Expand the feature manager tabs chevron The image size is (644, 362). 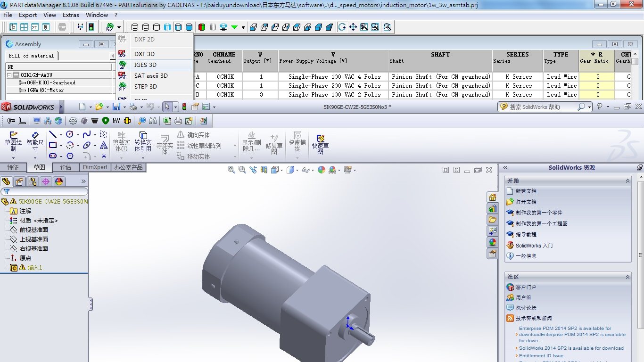83,181
